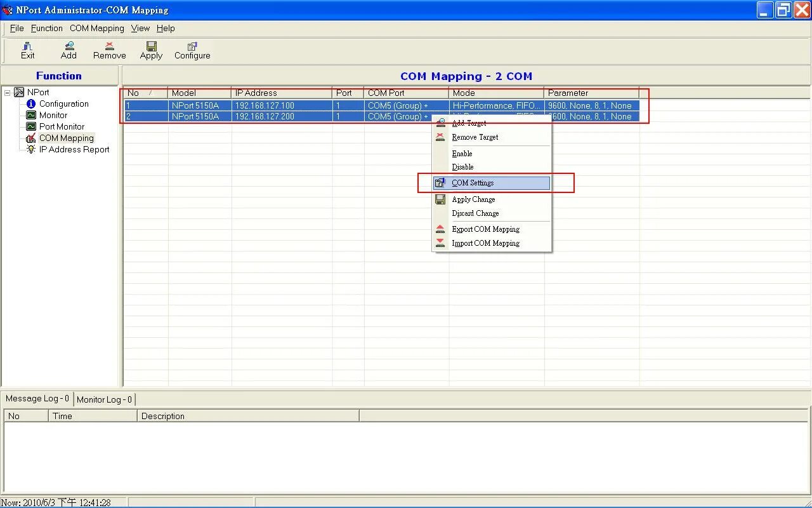This screenshot has width=812, height=508.
Task: Choose Disable from context menu
Action: tap(492, 167)
